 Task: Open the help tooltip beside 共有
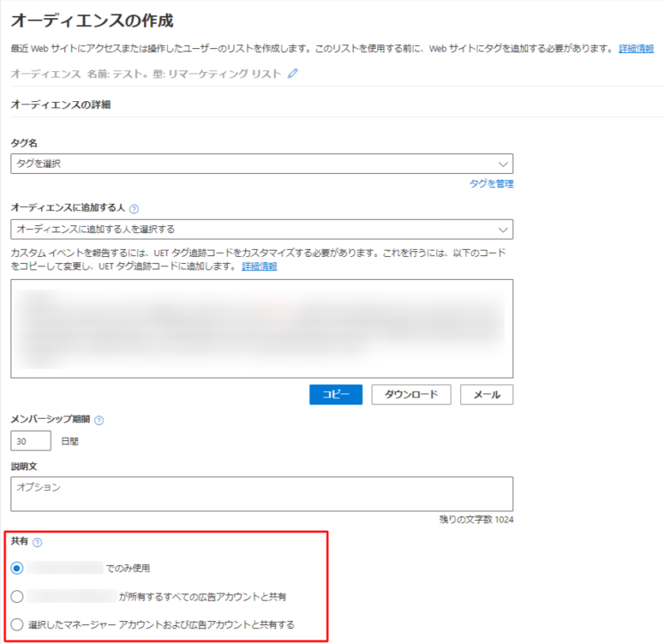37,542
